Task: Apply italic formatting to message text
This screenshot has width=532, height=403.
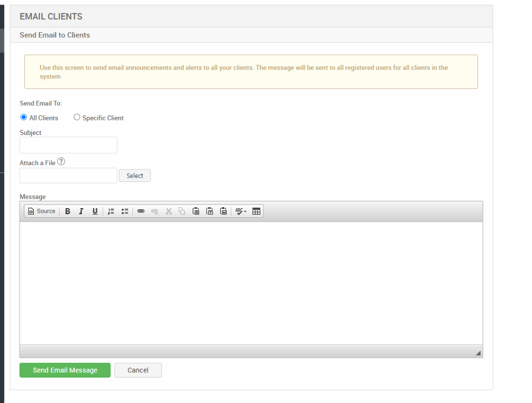Action: point(81,211)
